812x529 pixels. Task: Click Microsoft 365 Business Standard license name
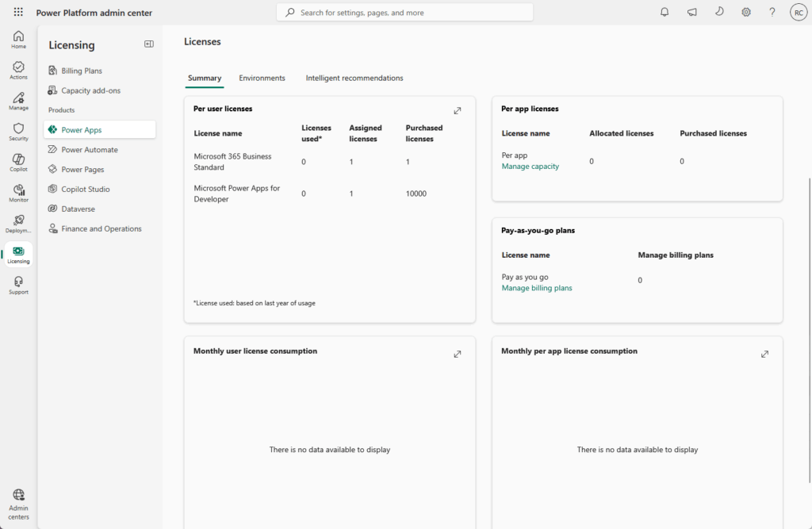click(x=232, y=162)
